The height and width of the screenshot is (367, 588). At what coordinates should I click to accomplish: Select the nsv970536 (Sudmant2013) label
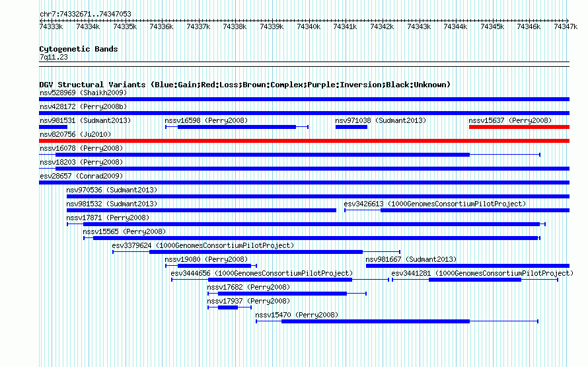click(112, 190)
